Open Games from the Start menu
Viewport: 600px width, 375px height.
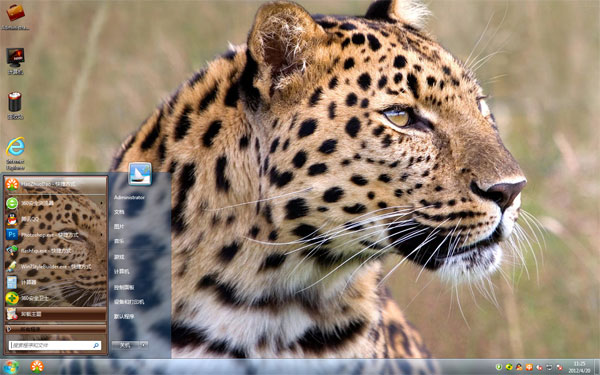click(x=119, y=257)
